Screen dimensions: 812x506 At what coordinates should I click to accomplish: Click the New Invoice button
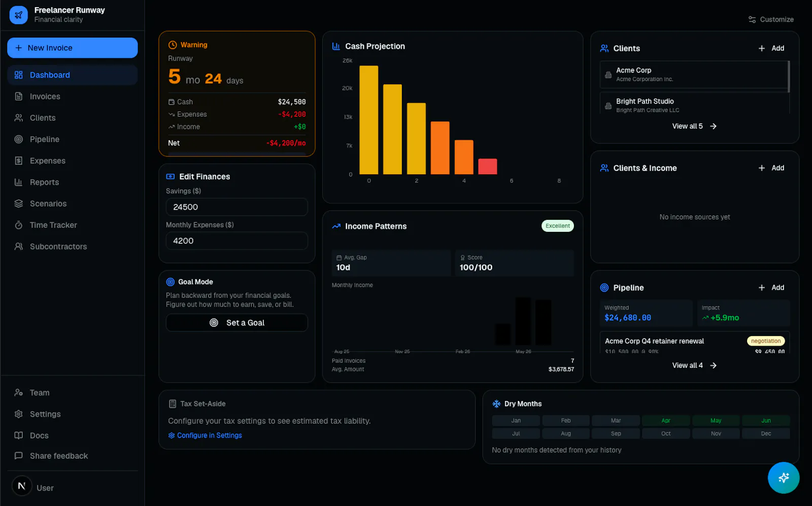[73, 48]
